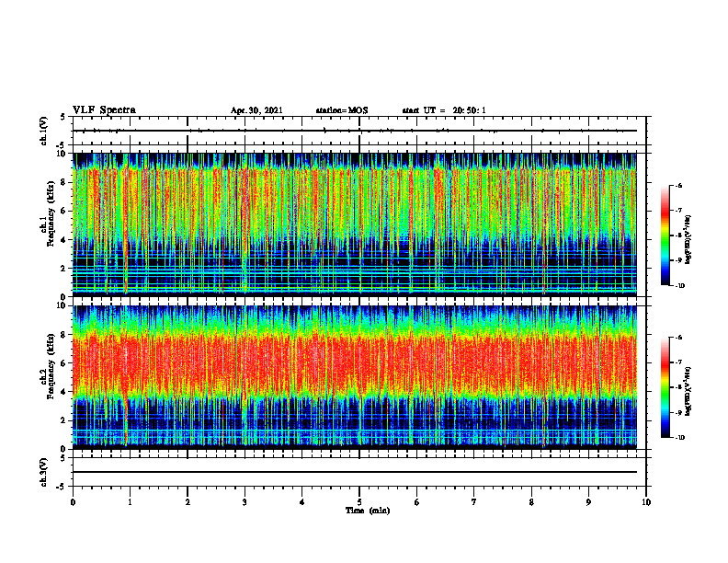Click the ch.2 frequency tick label "6"

(64, 363)
